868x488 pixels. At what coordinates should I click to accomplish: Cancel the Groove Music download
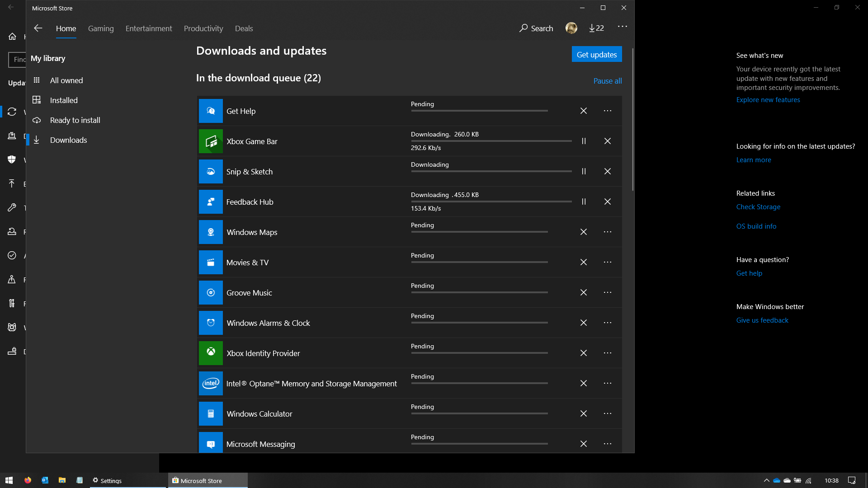point(584,292)
